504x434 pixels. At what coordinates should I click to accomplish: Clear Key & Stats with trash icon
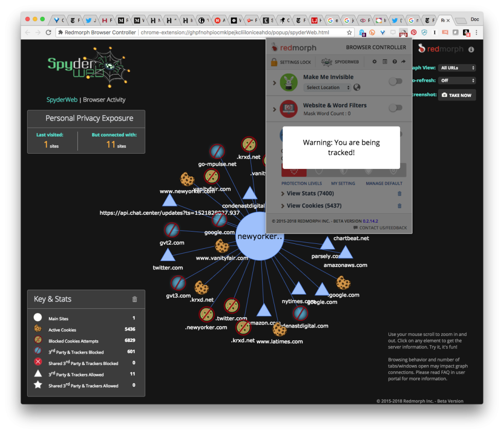[x=135, y=299]
